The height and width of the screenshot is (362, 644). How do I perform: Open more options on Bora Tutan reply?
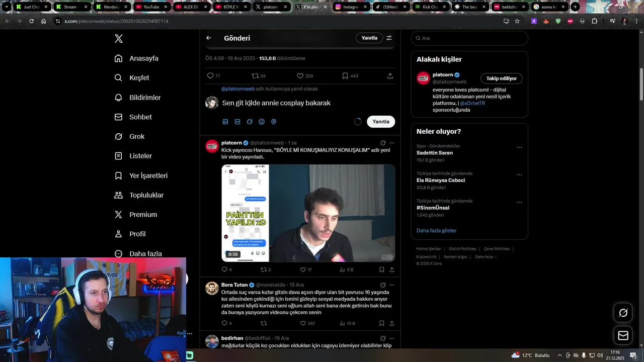point(392,285)
